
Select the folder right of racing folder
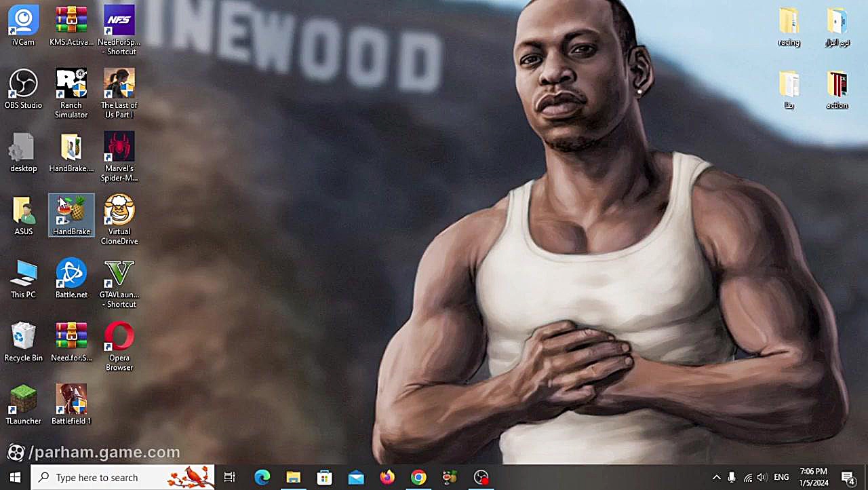[x=837, y=26]
